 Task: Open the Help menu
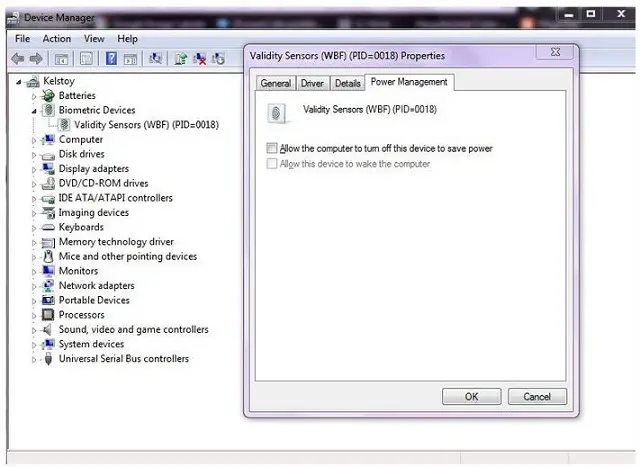[x=127, y=39]
